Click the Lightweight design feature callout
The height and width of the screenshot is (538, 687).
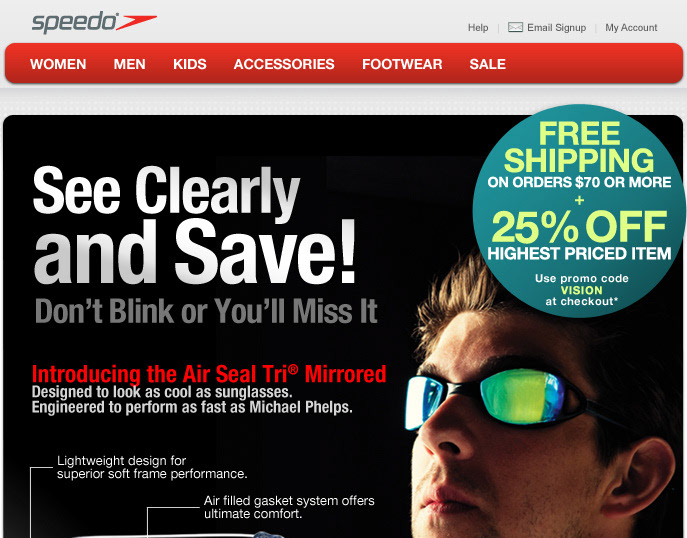[x=152, y=467]
